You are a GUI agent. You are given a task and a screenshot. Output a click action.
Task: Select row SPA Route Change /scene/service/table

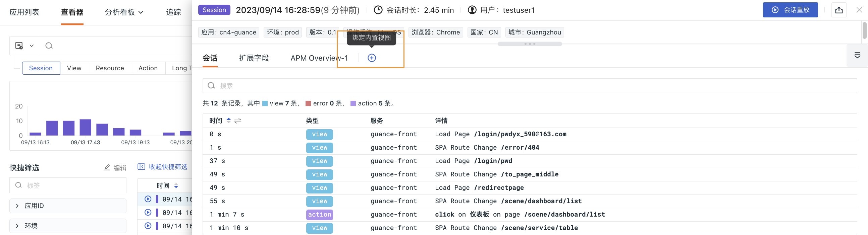(529, 228)
